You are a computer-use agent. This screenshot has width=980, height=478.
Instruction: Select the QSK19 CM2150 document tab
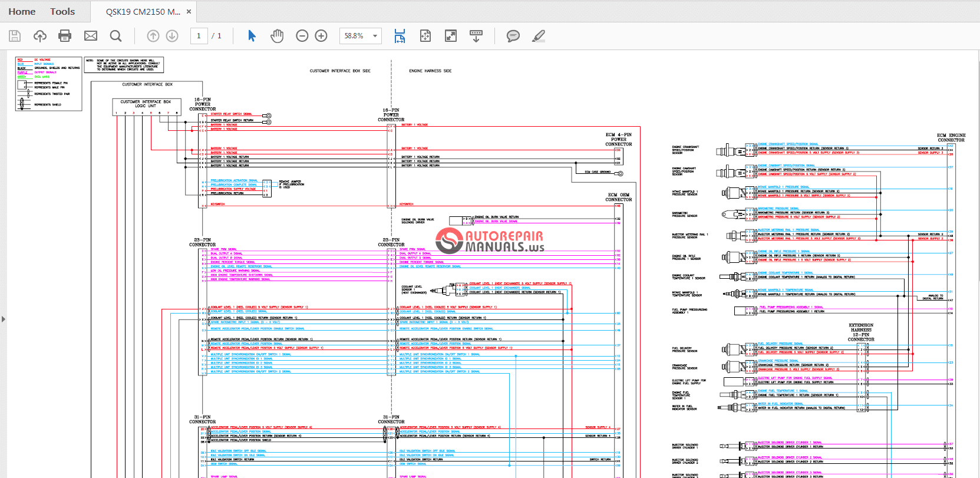tap(143, 11)
